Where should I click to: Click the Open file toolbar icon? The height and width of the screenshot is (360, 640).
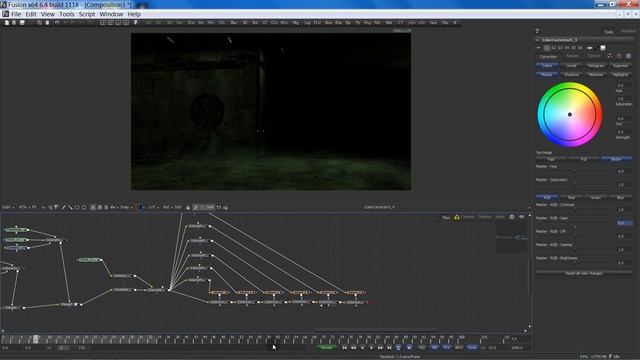click(x=14, y=22)
